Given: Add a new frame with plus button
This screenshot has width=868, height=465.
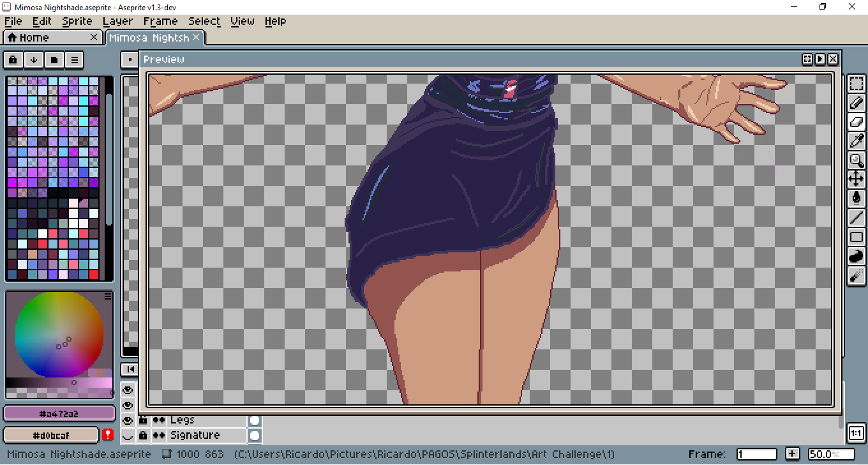Looking at the screenshot, I should point(793,454).
